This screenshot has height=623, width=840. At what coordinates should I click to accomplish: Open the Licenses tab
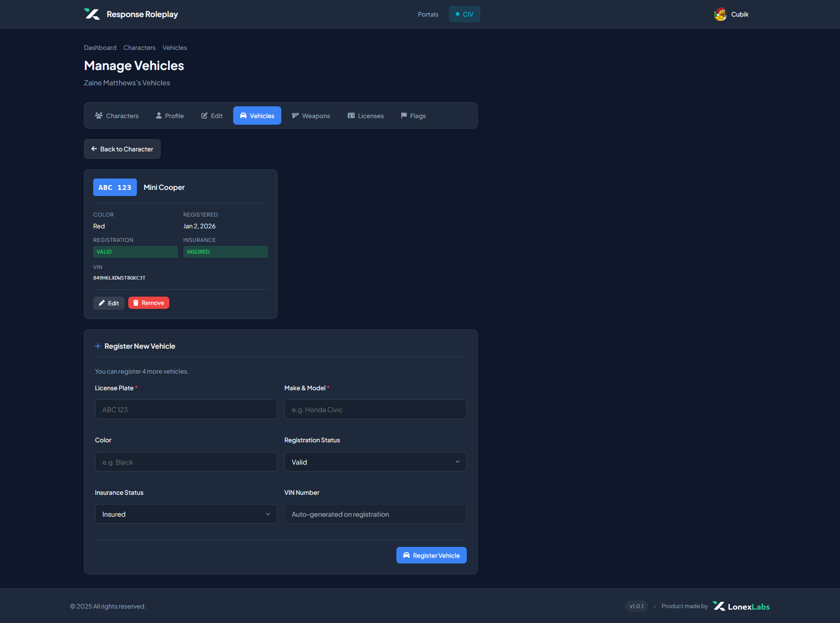point(366,115)
